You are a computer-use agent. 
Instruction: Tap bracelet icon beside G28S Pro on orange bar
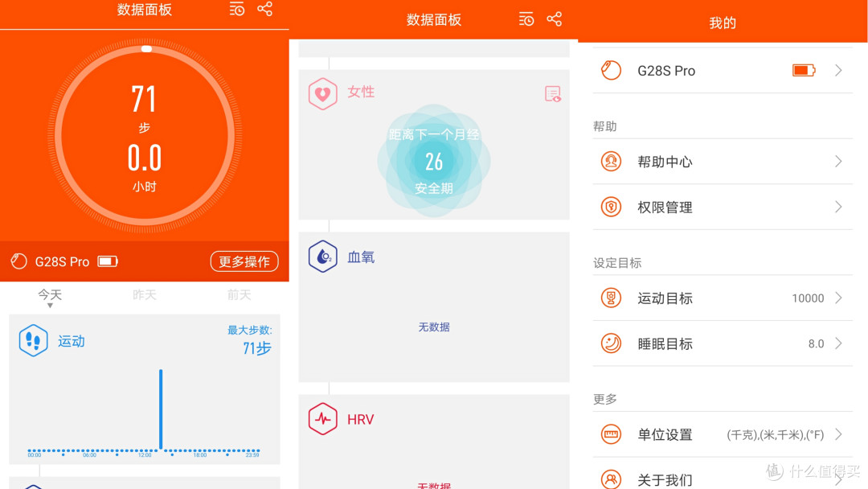[18, 261]
